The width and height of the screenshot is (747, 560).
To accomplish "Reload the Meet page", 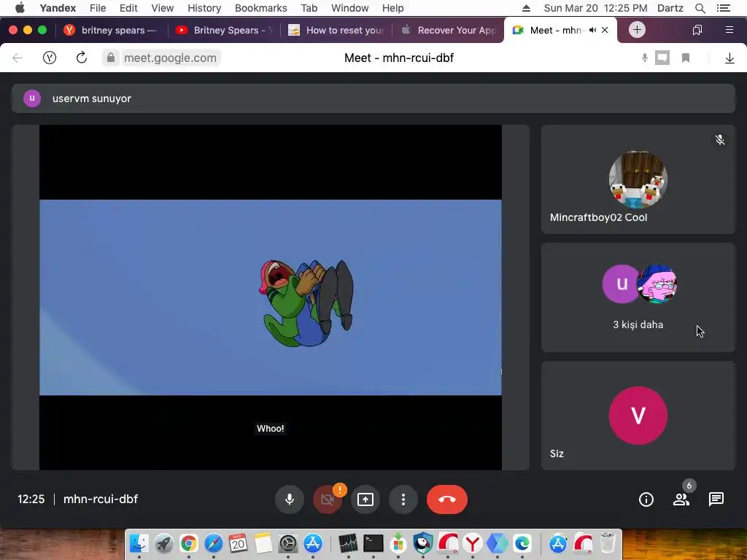I will coord(82,58).
